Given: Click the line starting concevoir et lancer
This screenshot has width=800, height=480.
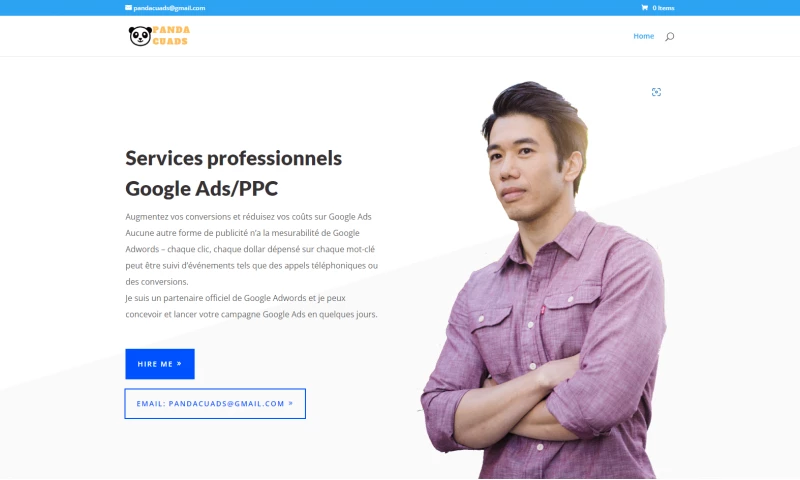Looking at the screenshot, I should 252,314.
